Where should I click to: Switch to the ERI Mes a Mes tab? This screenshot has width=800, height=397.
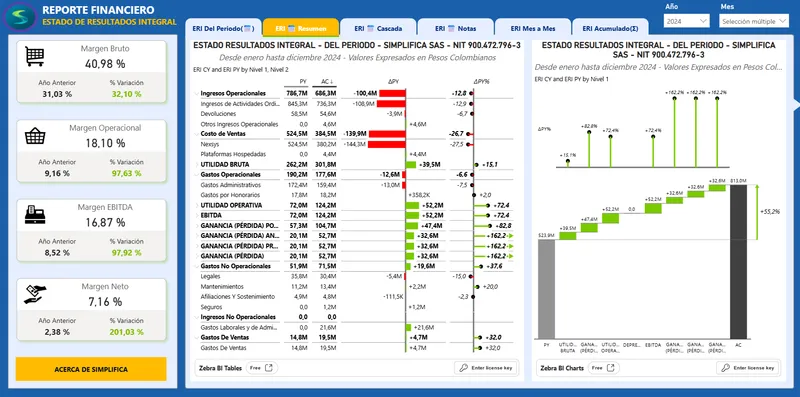pos(533,29)
